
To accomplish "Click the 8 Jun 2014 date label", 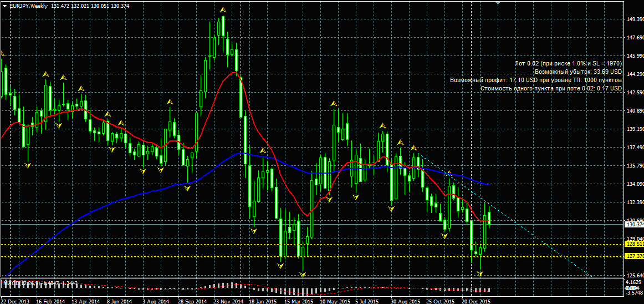I will (x=121, y=301).
